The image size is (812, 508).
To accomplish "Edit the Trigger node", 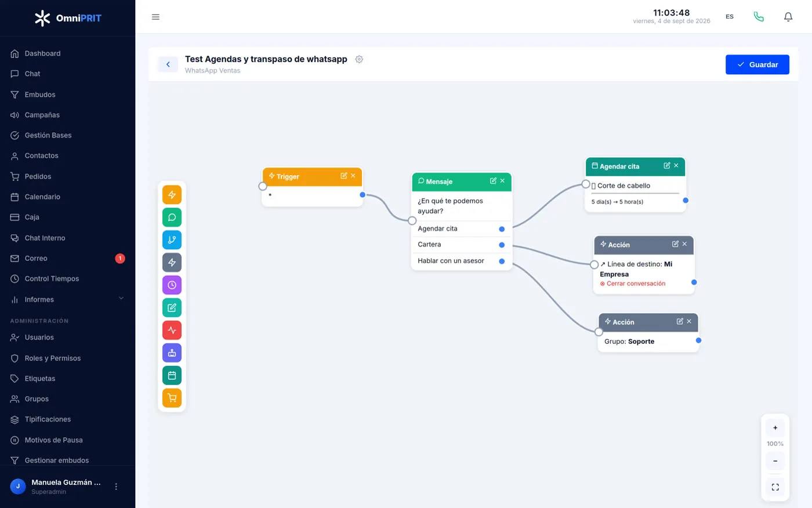I will pyautogui.click(x=344, y=176).
